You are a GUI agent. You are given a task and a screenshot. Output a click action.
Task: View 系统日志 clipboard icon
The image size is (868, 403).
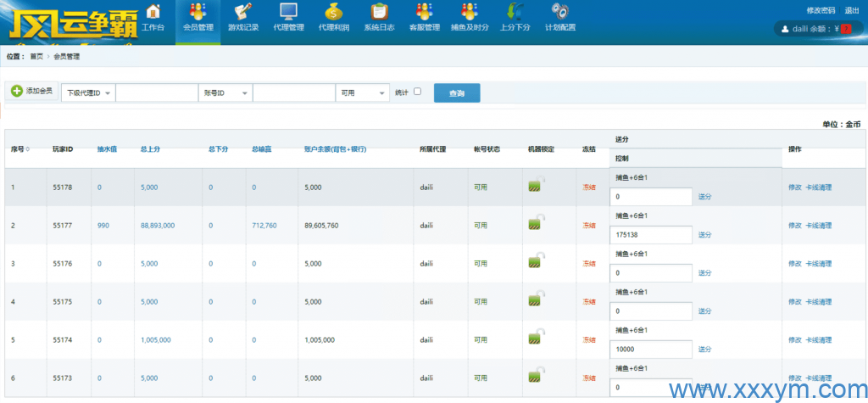coord(379,17)
